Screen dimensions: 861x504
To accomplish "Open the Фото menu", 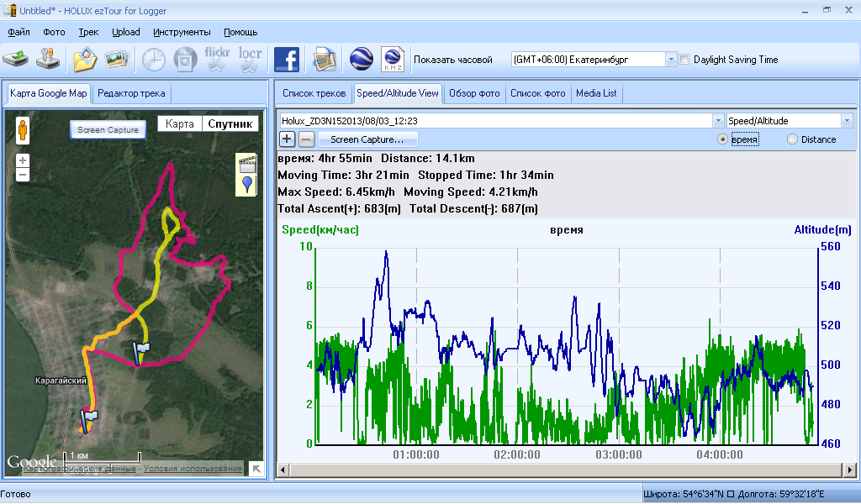I will pos(54,32).
